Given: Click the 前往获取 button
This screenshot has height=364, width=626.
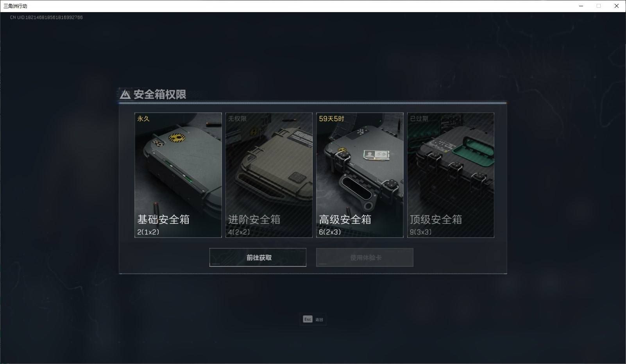Looking at the screenshot, I should pos(258,257).
